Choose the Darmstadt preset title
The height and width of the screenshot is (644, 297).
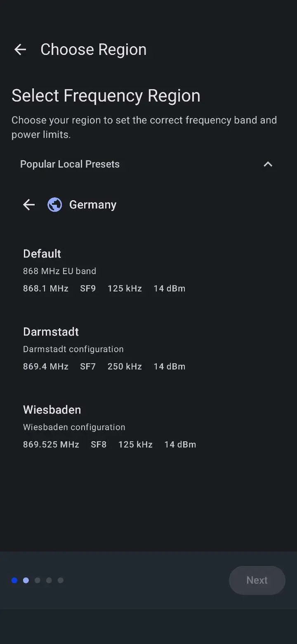51,331
